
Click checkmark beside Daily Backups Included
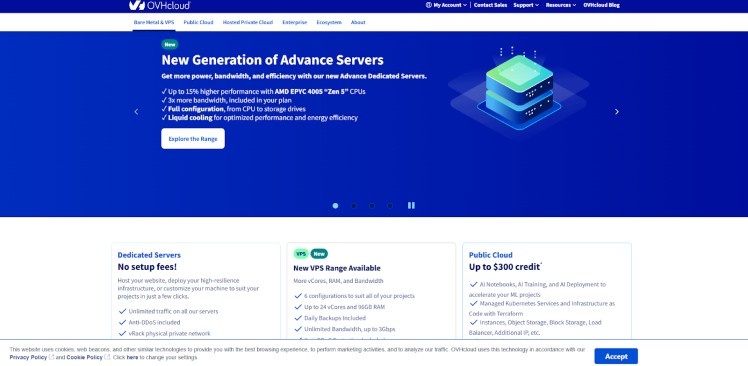coord(298,318)
